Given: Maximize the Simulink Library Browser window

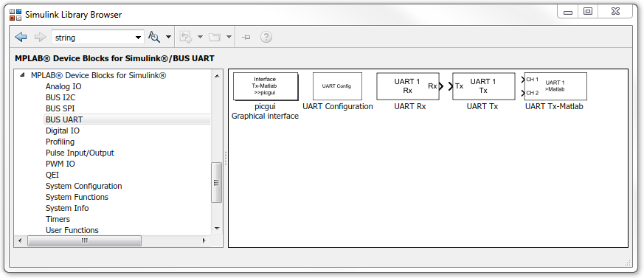Looking at the screenshot, I should click(588, 13).
